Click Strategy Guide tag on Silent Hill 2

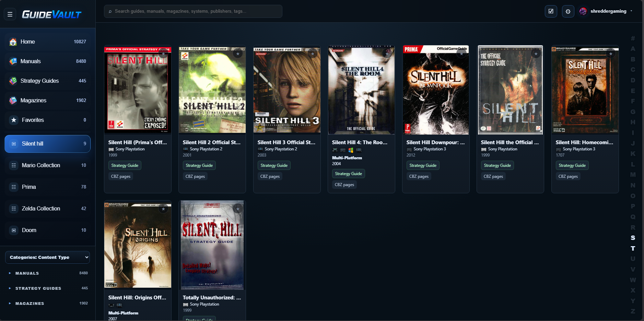point(199,165)
